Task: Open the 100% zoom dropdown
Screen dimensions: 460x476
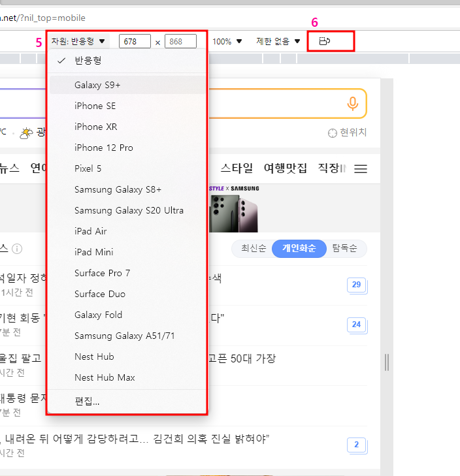Action: click(227, 41)
